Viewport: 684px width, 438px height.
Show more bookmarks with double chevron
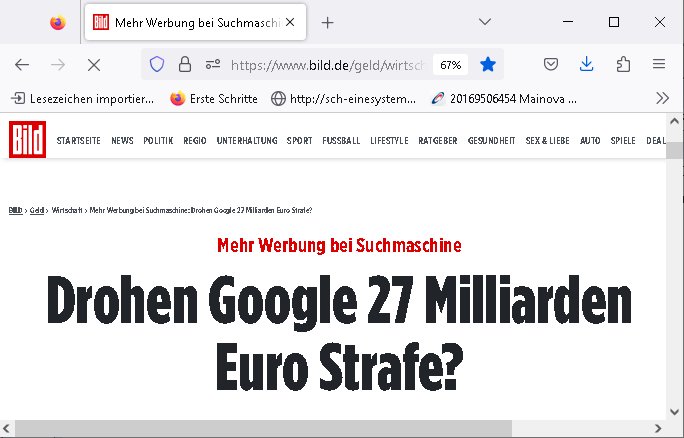(x=662, y=98)
